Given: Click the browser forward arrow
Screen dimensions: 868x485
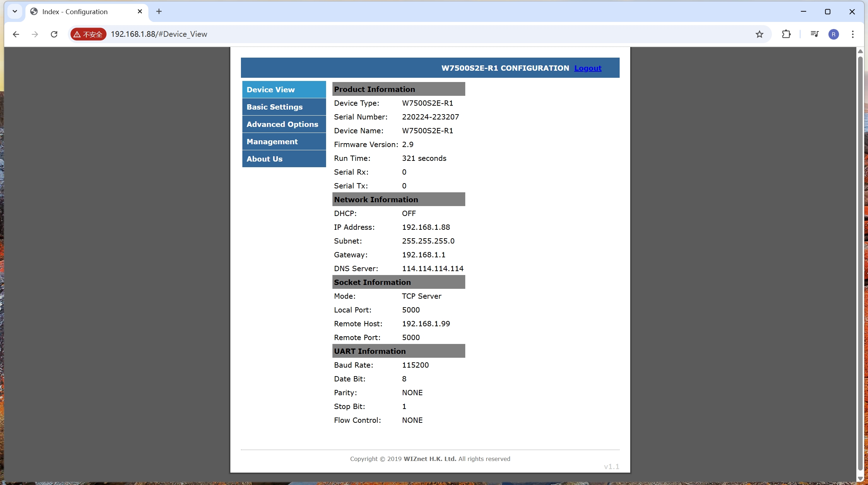Looking at the screenshot, I should [35, 34].
